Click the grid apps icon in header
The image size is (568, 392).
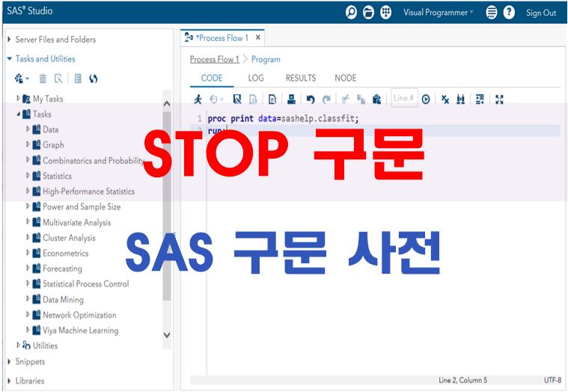tap(386, 12)
